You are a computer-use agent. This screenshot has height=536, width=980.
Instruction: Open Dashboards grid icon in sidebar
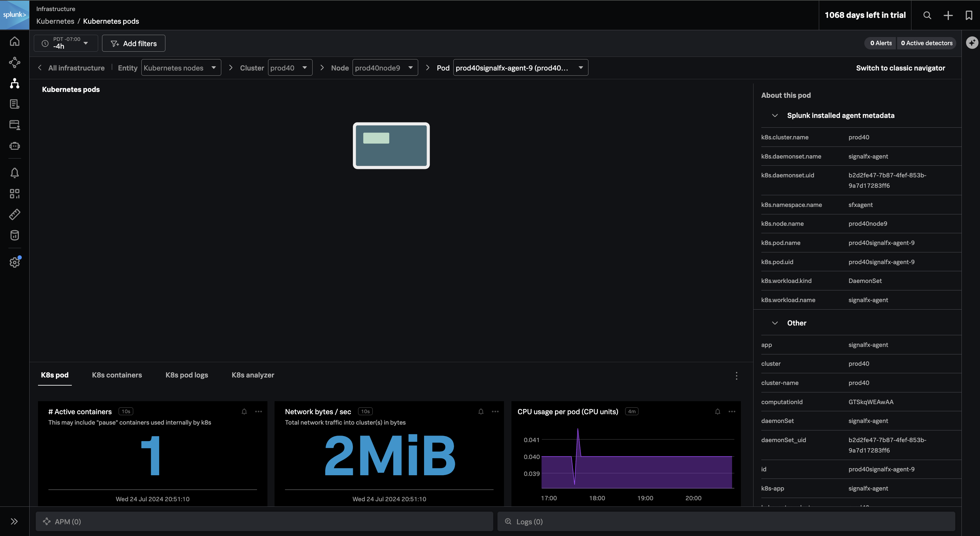(x=14, y=194)
